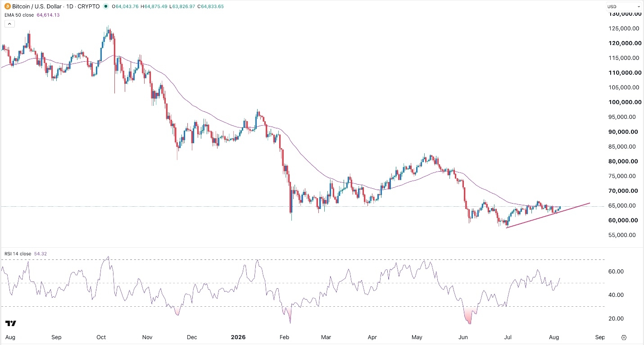Click the Apr label on the time axis
The image size is (644, 345).
tap(372, 337)
